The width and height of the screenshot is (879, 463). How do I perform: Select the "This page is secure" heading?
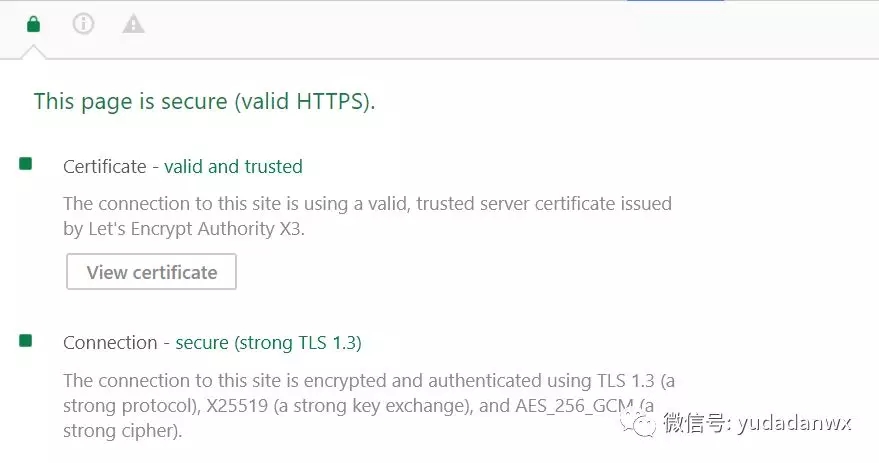[x=204, y=101]
